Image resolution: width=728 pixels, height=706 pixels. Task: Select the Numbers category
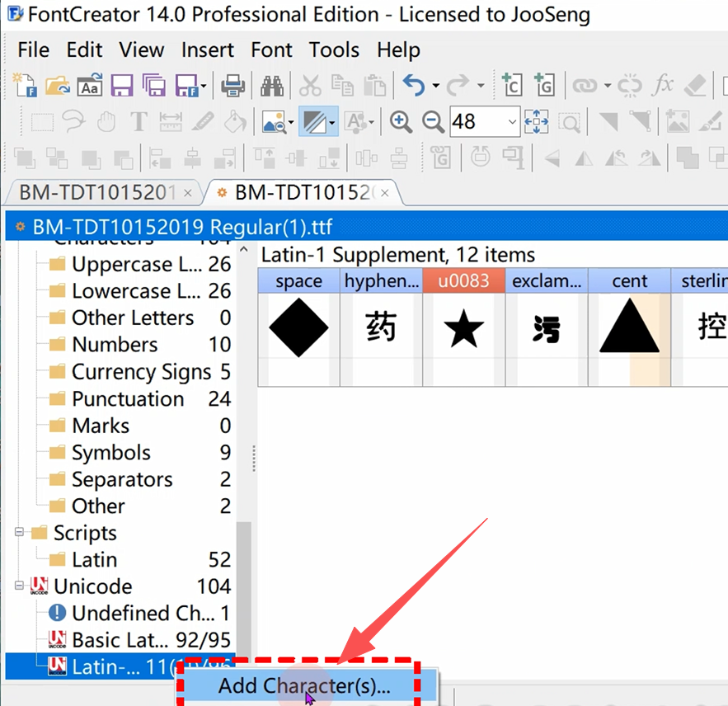point(140,345)
